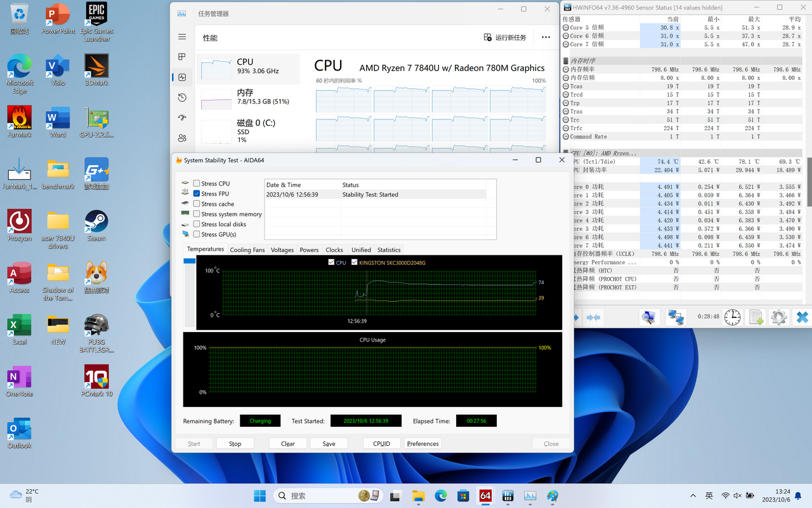
Task: Enable Stress CPU checkbox
Action: pos(197,184)
